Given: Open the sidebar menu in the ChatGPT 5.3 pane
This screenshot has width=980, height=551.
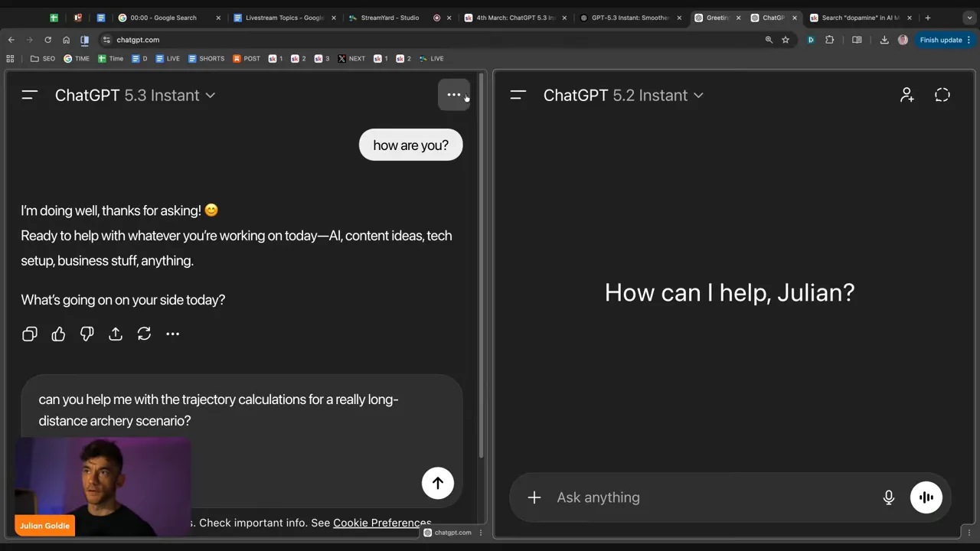Looking at the screenshot, I should click(x=30, y=95).
